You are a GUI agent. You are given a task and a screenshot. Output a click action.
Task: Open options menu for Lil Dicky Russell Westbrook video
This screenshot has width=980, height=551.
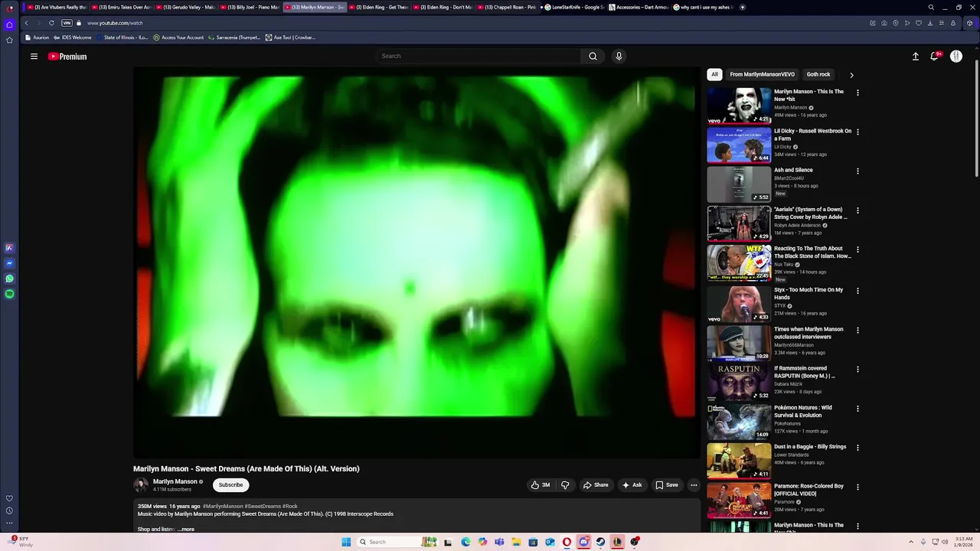coord(857,132)
